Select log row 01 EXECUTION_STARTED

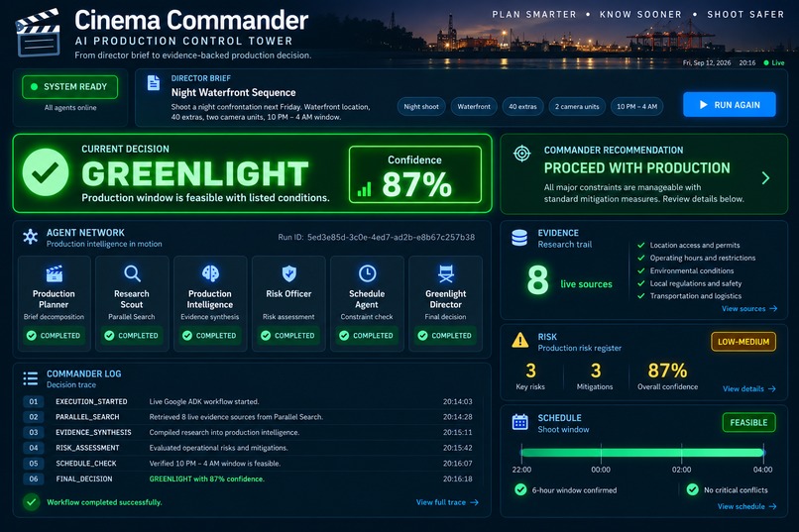[248, 401]
